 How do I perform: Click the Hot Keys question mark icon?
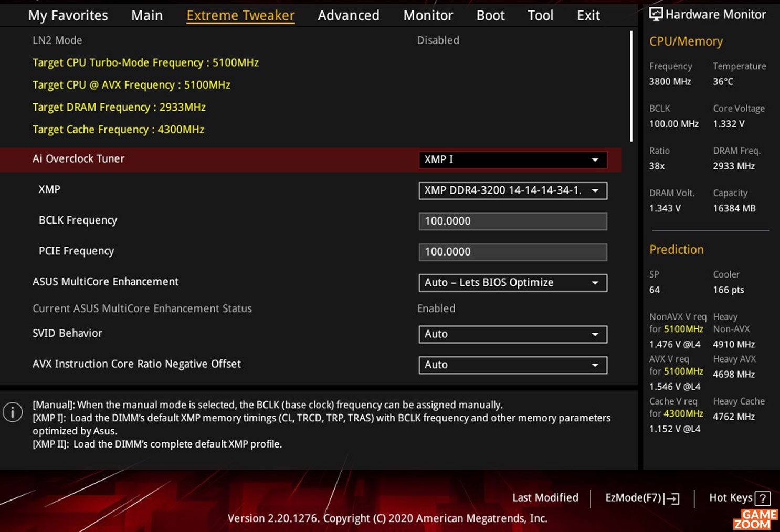(763, 498)
